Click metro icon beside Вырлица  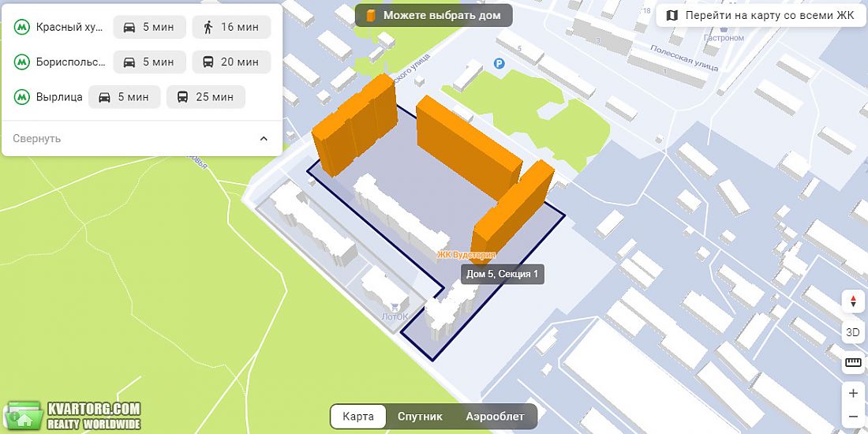21,97
